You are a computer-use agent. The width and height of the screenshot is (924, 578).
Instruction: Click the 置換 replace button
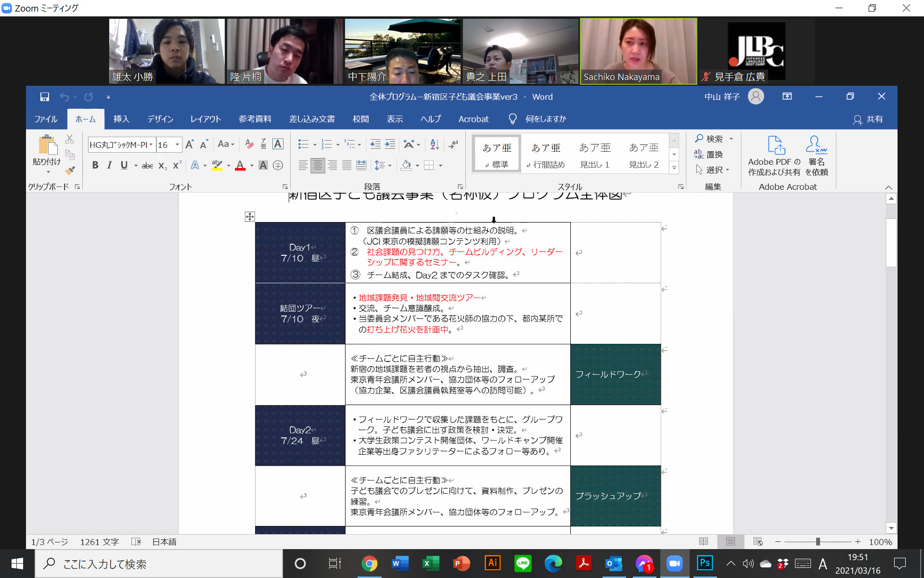pos(709,154)
